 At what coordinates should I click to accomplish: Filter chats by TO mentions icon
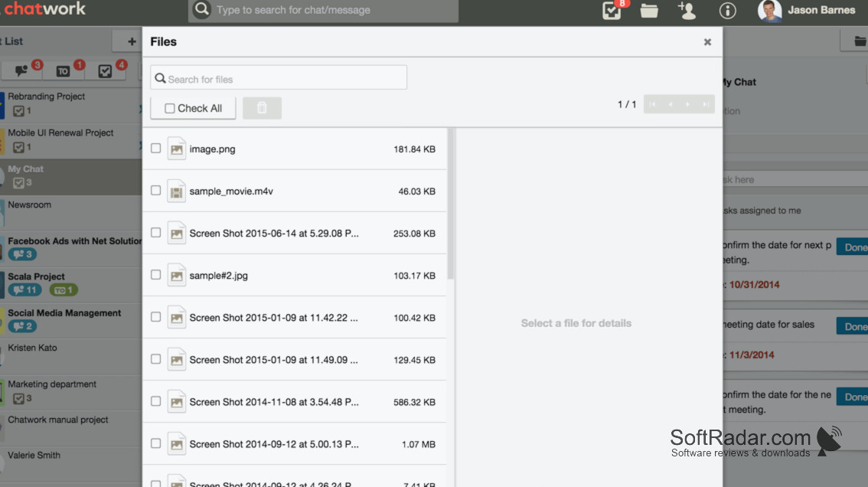pos(63,71)
